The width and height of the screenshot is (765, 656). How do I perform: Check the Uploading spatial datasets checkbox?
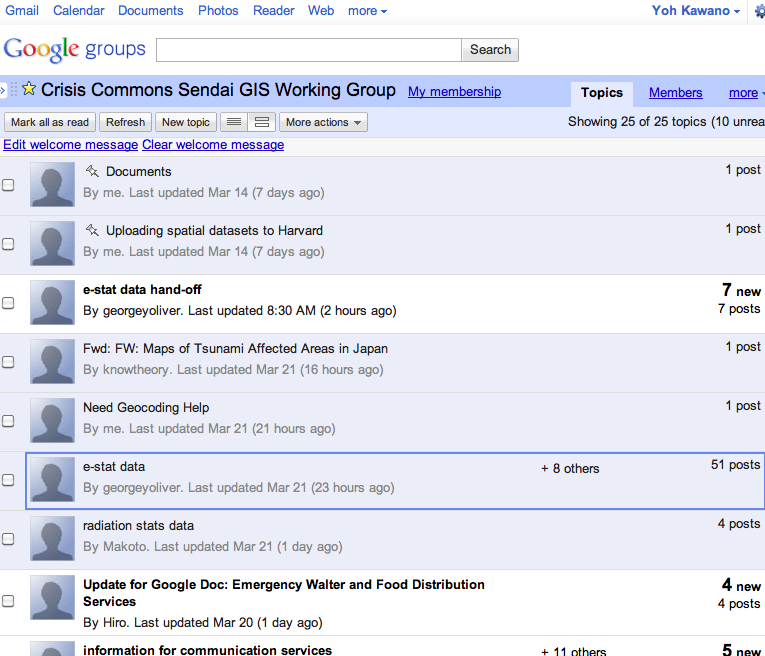8,244
